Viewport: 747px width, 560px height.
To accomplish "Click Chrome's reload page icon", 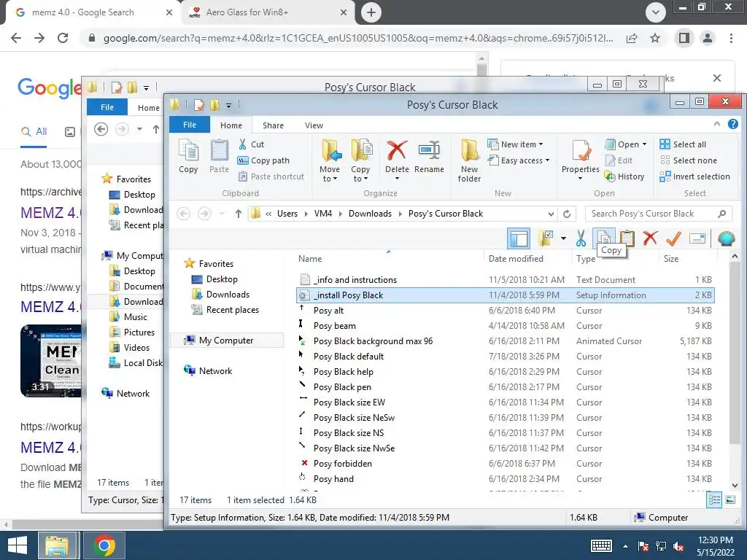I will pos(63,38).
